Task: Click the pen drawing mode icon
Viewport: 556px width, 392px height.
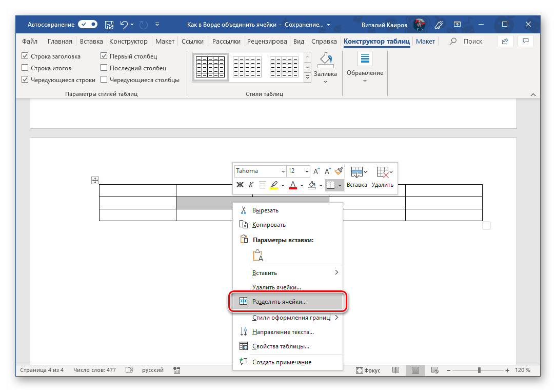Action: coord(439,25)
